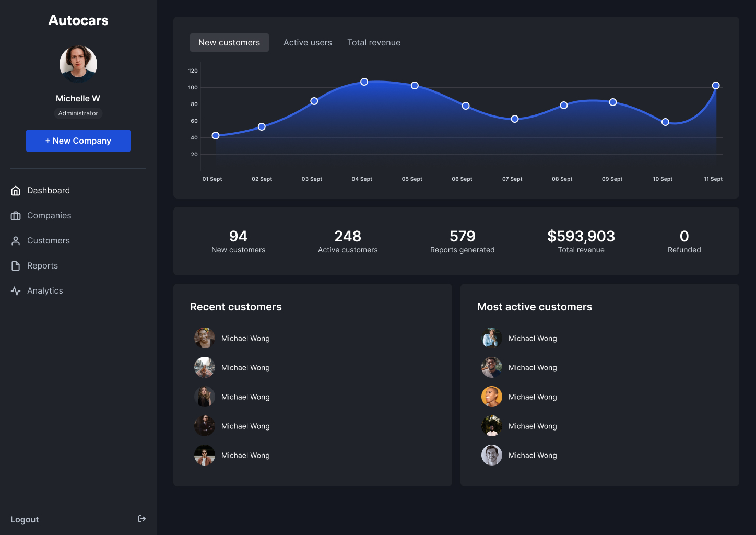Open the first recent customer's avatar
Image resolution: width=756 pixels, height=535 pixels.
pos(205,339)
